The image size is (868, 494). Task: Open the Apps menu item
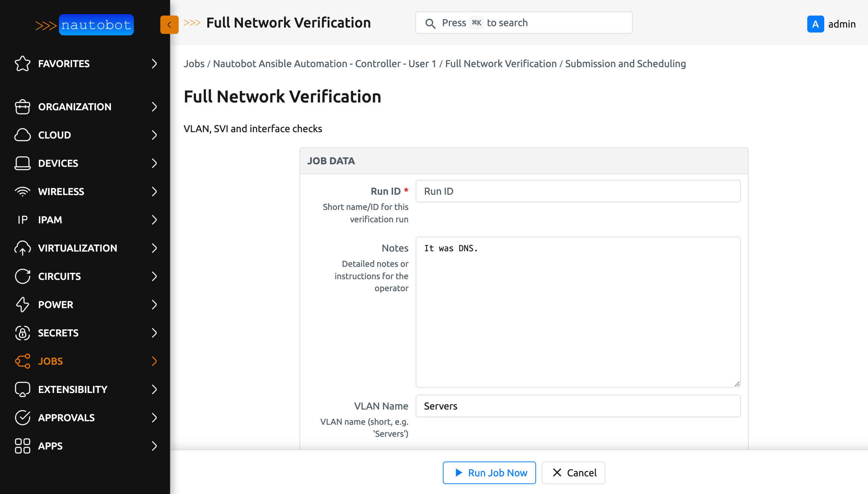[x=50, y=446]
